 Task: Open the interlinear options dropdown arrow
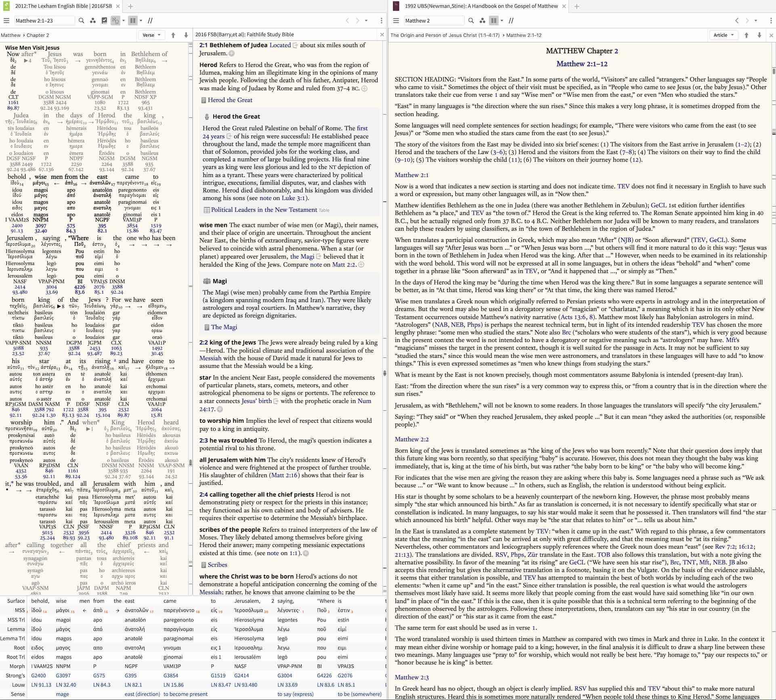pyautogui.click(x=124, y=21)
